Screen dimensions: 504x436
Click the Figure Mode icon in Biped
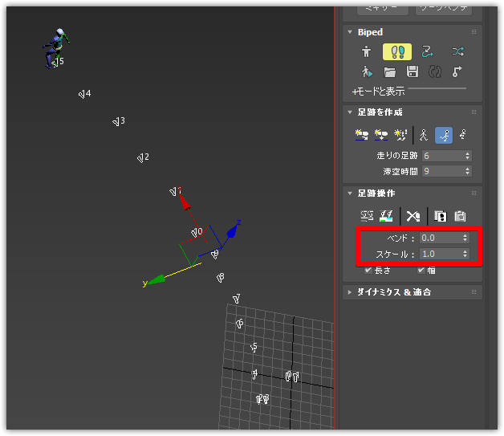pos(367,51)
